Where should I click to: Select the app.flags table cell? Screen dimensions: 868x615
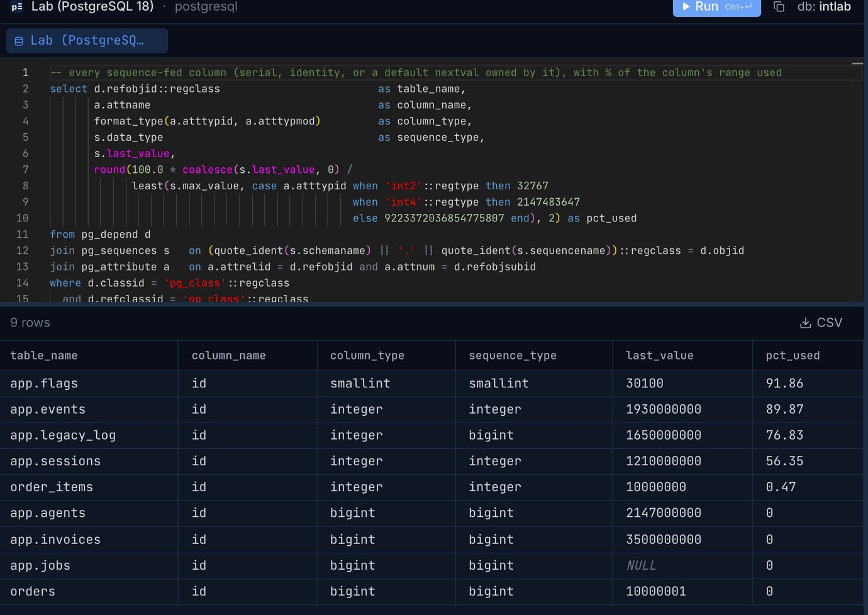(89, 383)
